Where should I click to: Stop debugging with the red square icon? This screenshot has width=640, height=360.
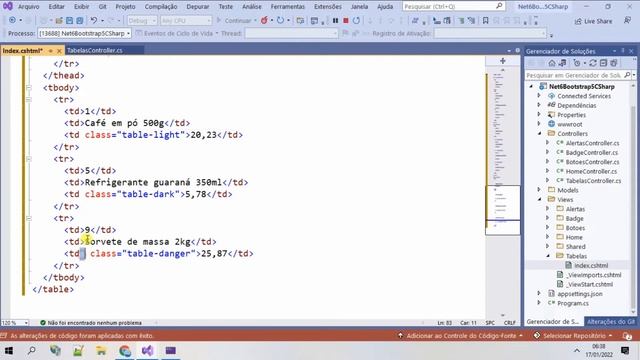point(346,20)
